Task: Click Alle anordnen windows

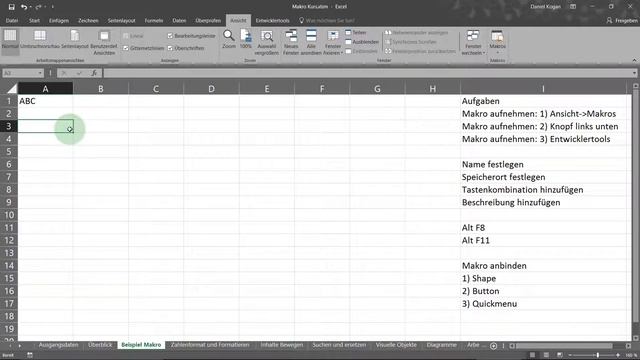Action: tap(311, 42)
